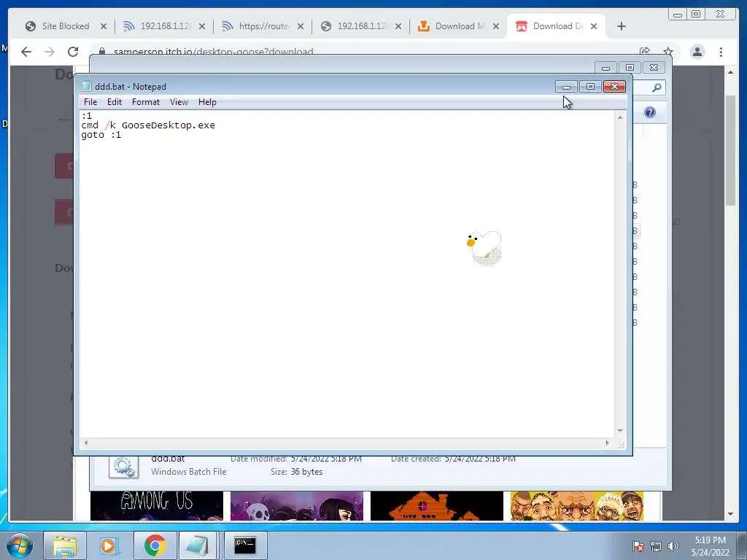The width and height of the screenshot is (747, 560).
Task: Click the ddd.bat file icon in details pane
Action: [x=123, y=467]
